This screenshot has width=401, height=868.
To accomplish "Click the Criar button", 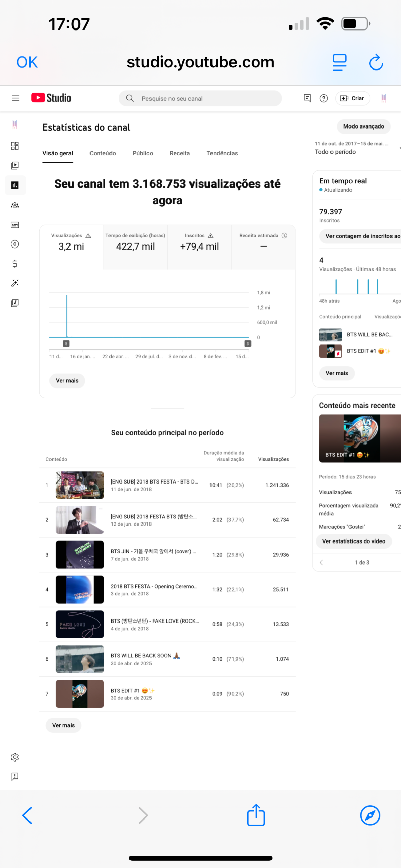I will click(352, 98).
